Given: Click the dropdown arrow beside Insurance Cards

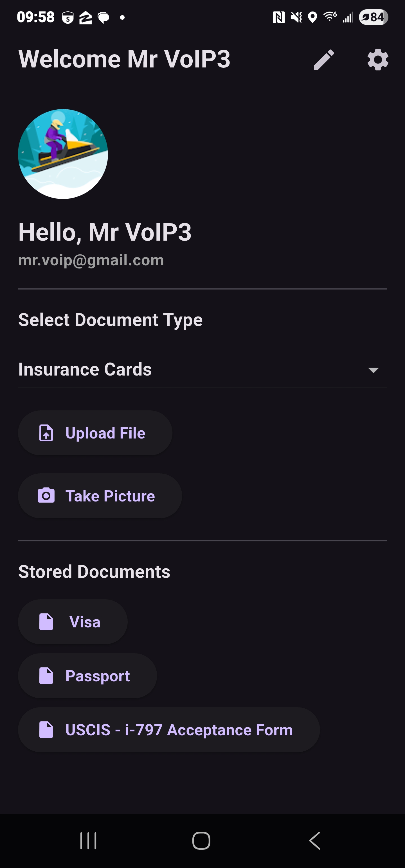Looking at the screenshot, I should tap(373, 370).
